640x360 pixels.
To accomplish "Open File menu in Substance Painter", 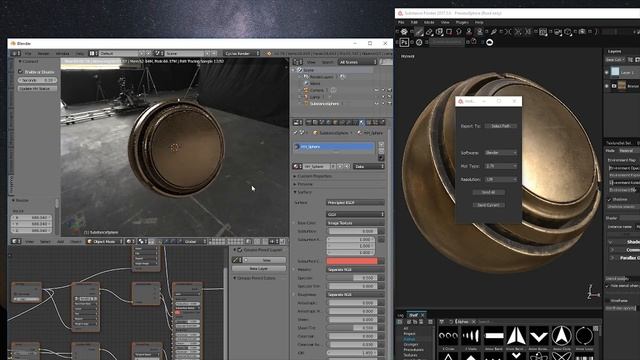I will pos(401,22).
